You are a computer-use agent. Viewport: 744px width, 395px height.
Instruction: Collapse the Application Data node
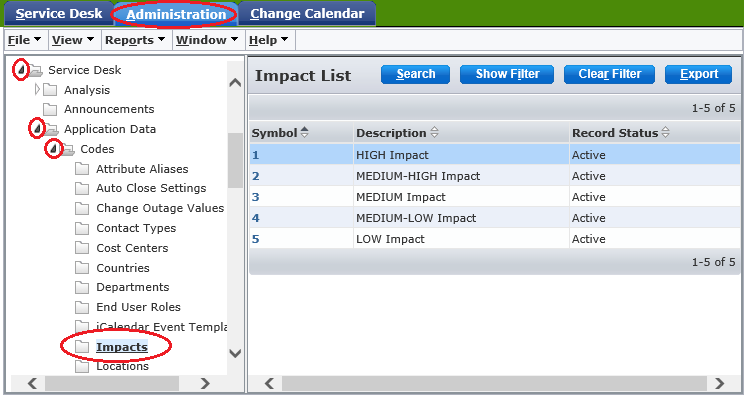tap(37, 129)
